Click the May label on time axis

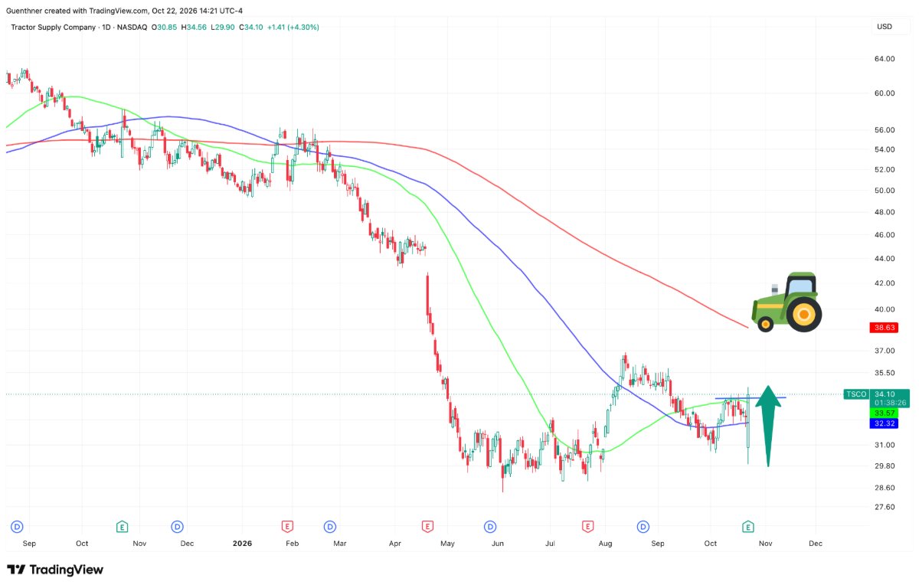pos(448,544)
